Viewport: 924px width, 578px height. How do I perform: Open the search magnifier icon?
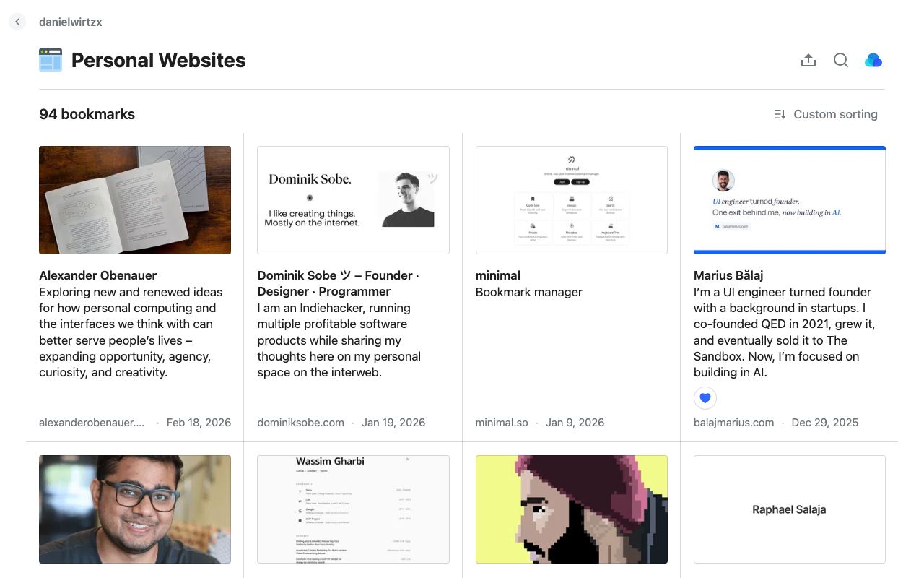(841, 60)
